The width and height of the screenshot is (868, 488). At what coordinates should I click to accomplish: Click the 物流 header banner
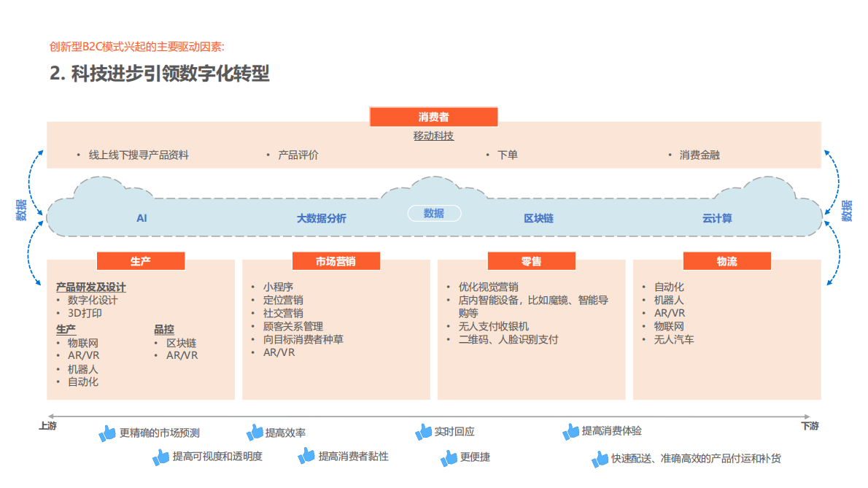tap(726, 260)
